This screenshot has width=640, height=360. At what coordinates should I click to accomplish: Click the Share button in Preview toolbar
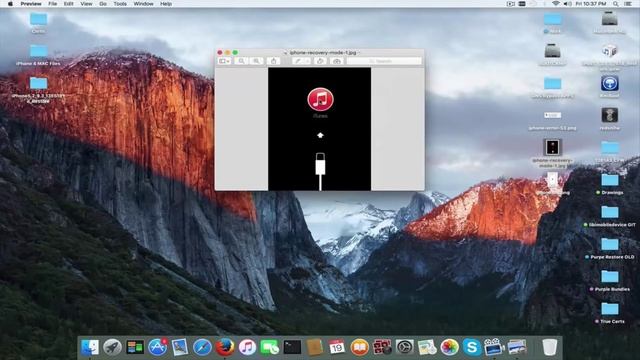[x=274, y=61]
